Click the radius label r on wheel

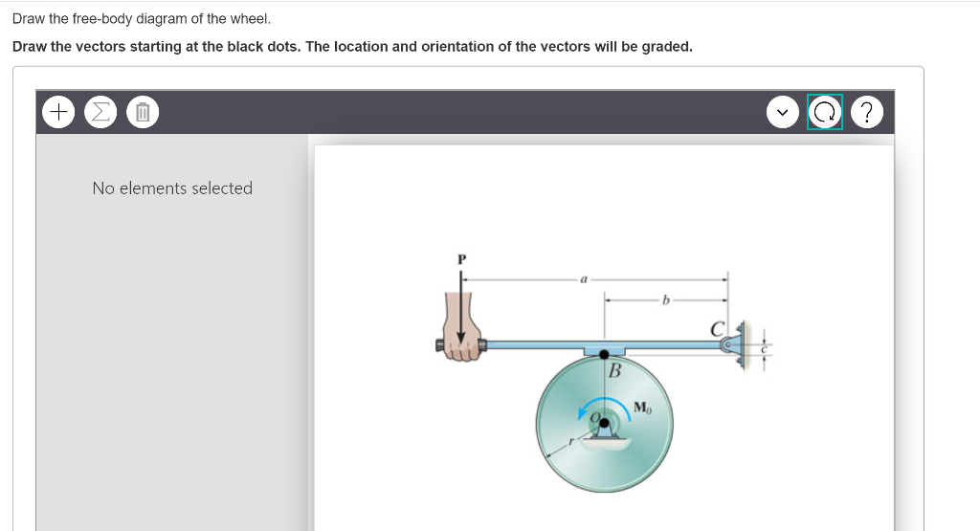[570, 442]
